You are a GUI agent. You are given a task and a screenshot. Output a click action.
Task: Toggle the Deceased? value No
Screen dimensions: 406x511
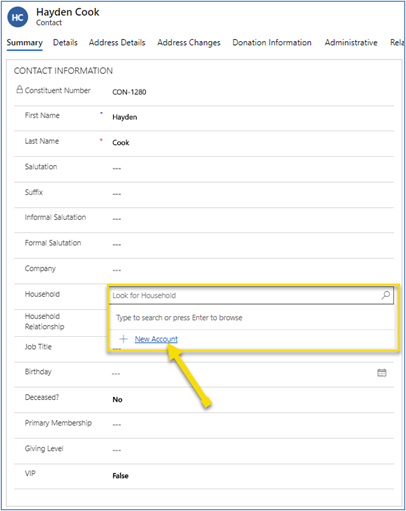point(117,399)
